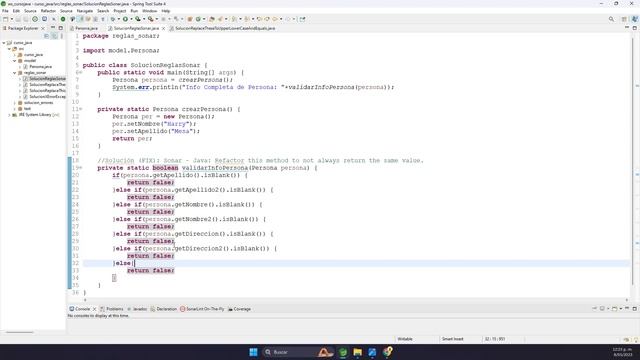Expand the curso_java package under src
This screenshot has width=640, height=360.
[14, 55]
